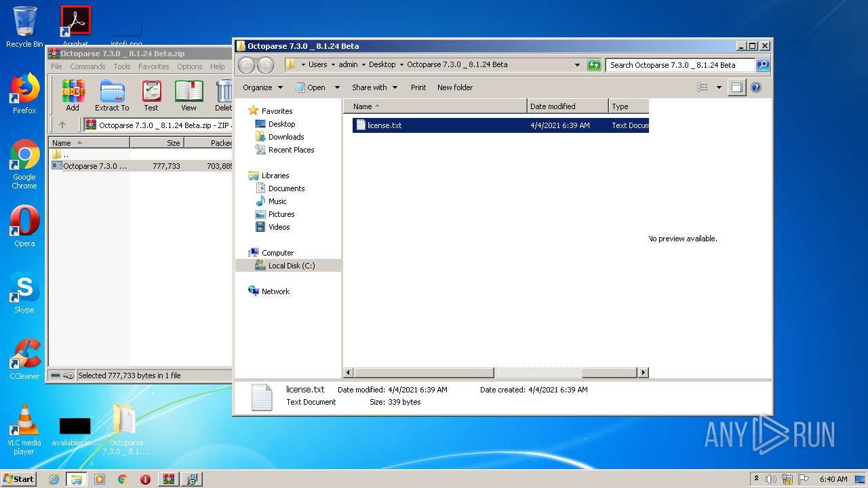Click the Explorer Back navigation button

247,65
